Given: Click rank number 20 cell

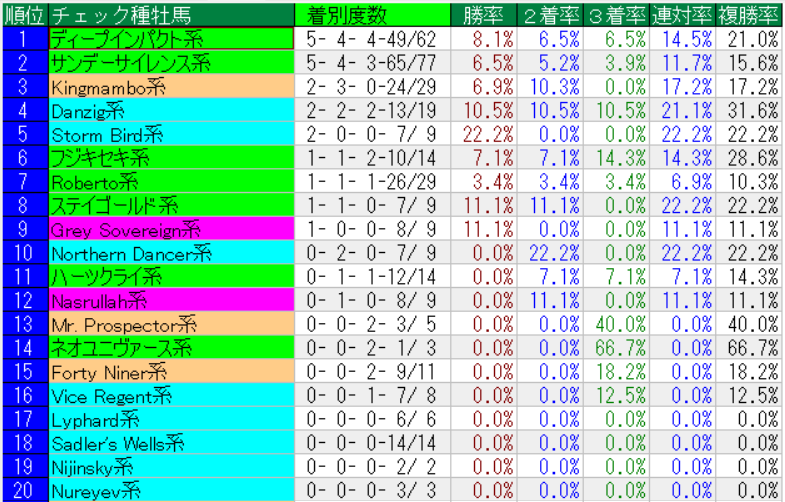Looking at the screenshot, I should click(24, 489).
